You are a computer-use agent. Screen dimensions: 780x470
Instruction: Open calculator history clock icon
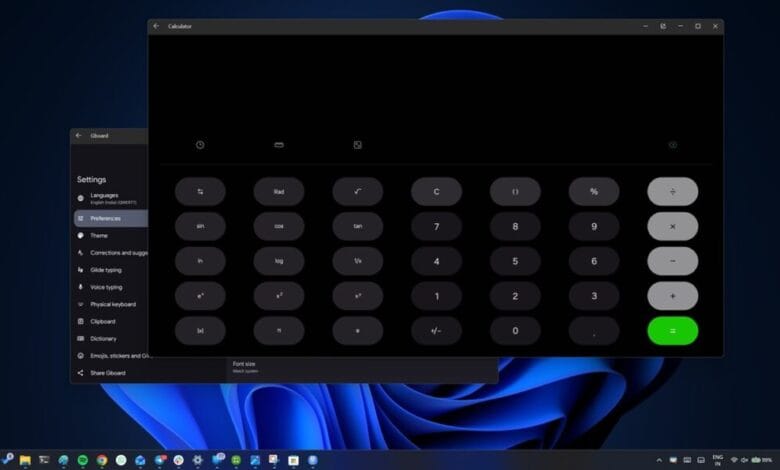click(200, 145)
